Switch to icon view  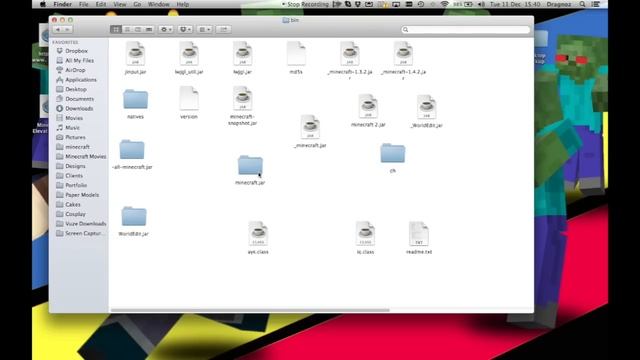(x=116, y=29)
